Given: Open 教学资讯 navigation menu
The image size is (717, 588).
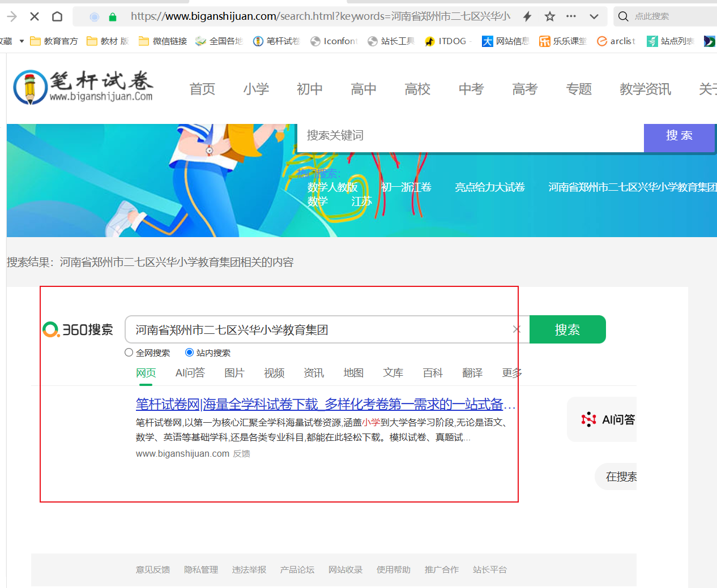Looking at the screenshot, I should click(x=646, y=89).
